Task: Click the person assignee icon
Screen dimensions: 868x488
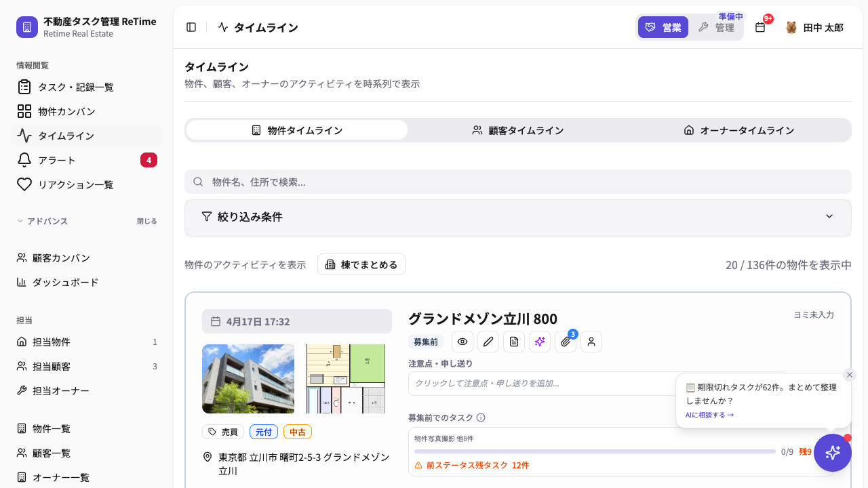Action: tap(591, 342)
